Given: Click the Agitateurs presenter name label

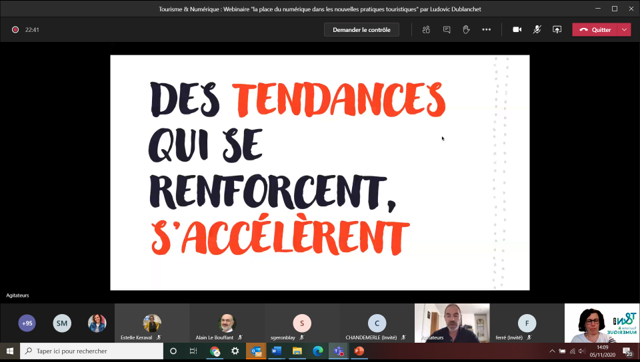Looking at the screenshot, I should (18, 295).
